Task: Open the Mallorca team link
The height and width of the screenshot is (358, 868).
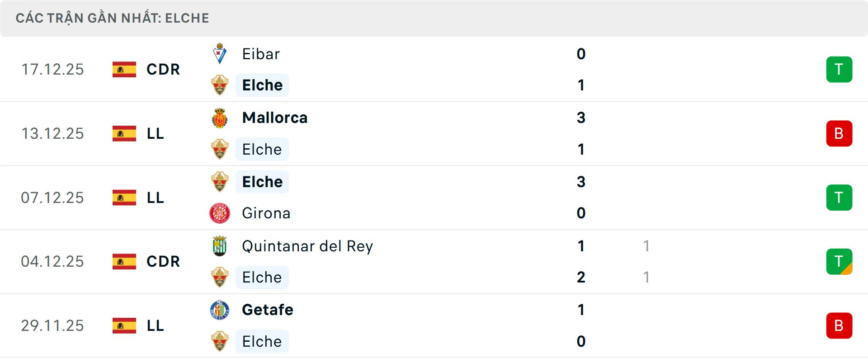Action: (x=275, y=118)
